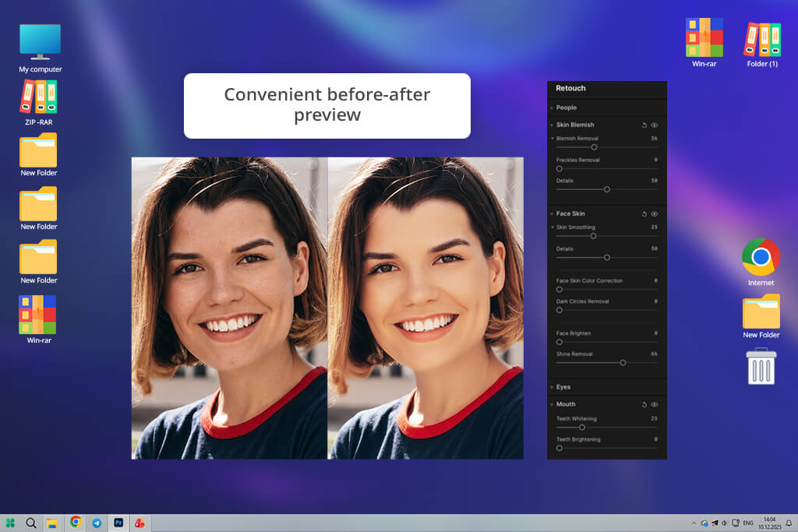This screenshot has width=798, height=532.
Task: Click the Shine Removal slider handle
Action: (623, 363)
